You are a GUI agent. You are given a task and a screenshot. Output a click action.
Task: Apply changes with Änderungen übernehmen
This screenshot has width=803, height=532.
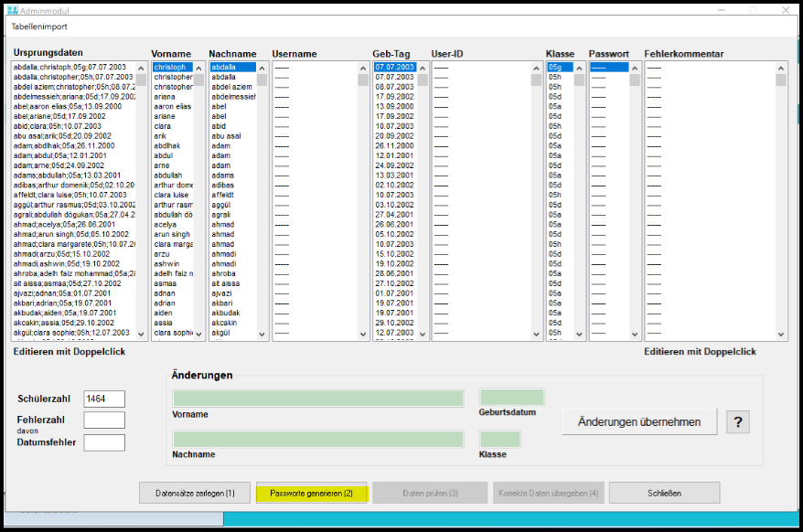[639, 421]
